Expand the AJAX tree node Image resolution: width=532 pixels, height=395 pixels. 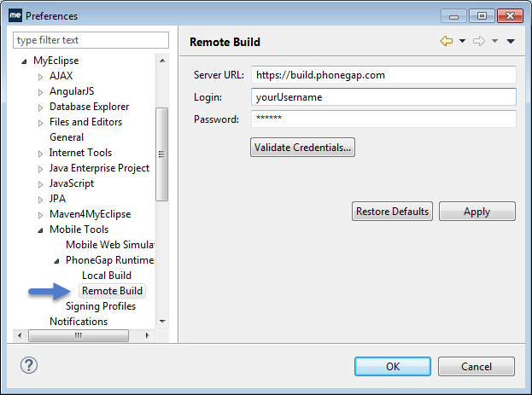pyautogui.click(x=40, y=77)
